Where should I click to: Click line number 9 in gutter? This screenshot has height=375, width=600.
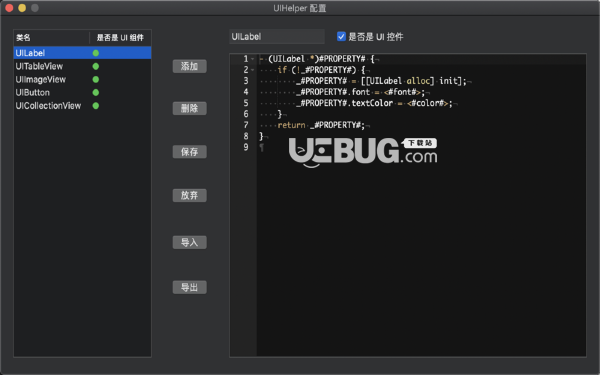pyautogui.click(x=246, y=147)
